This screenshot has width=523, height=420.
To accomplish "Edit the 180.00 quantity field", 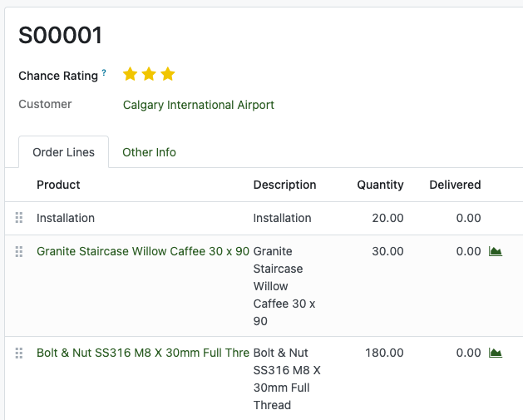I will pos(383,353).
